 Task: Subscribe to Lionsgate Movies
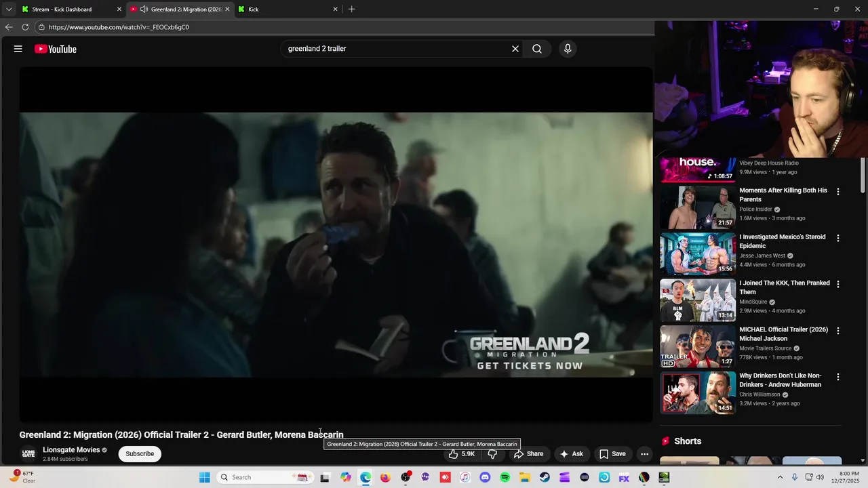click(x=140, y=454)
